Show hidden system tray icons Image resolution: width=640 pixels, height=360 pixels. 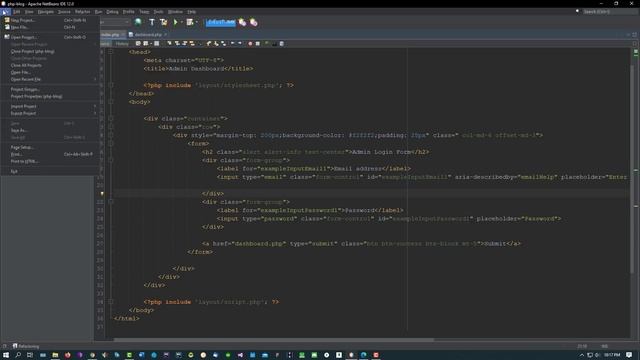(581, 355)
